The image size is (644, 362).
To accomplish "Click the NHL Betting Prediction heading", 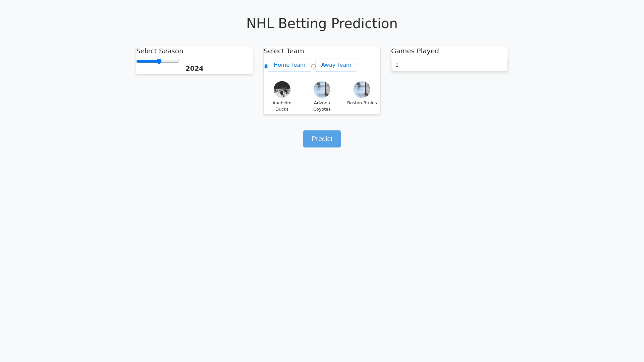I will [x=322, y=23].
